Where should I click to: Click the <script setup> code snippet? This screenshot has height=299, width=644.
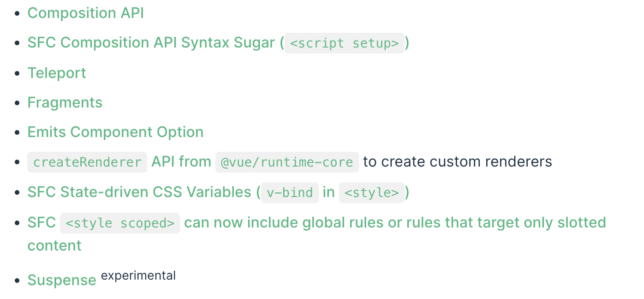(x=345, y=43)
